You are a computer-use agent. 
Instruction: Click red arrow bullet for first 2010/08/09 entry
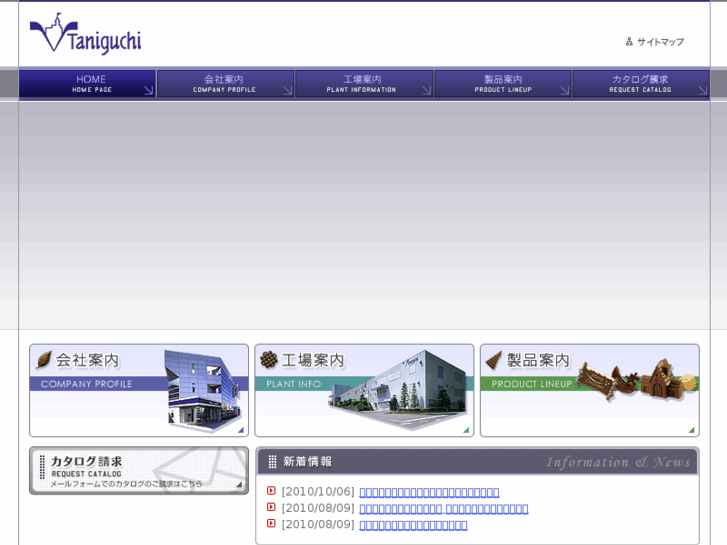[271, 507]
